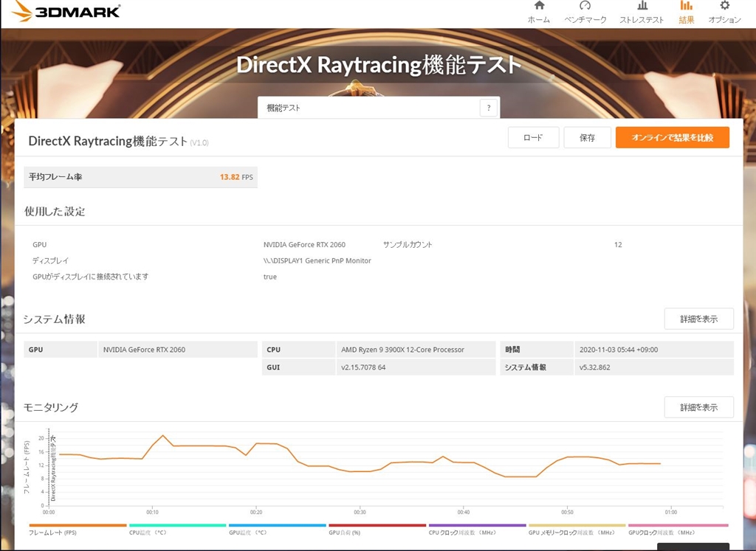The width and height of the screenshot is (756, 551).
Task: Click the V1.0 version label
Action: click(199, 142)
